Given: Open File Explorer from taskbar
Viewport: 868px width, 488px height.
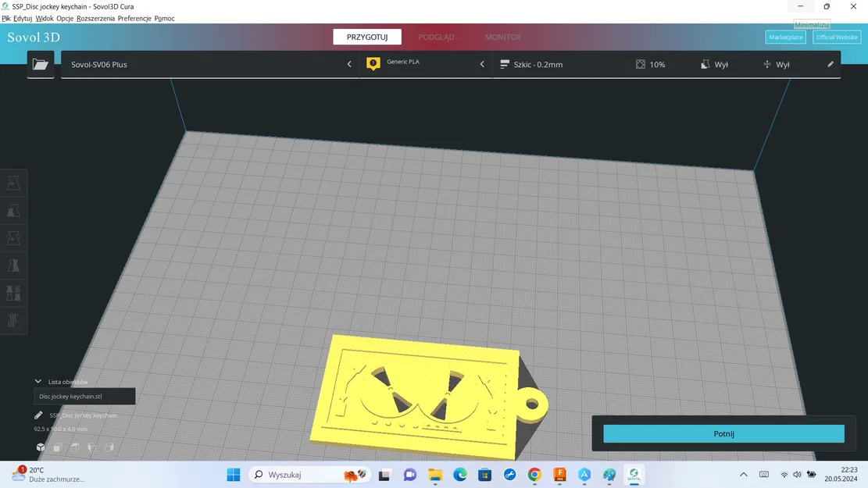Looking at the screenshot, I should [x=435, y=475].
